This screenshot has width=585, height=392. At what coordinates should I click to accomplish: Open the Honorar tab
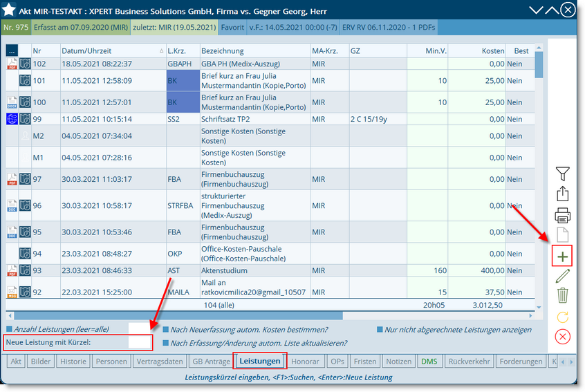point(305,362)
